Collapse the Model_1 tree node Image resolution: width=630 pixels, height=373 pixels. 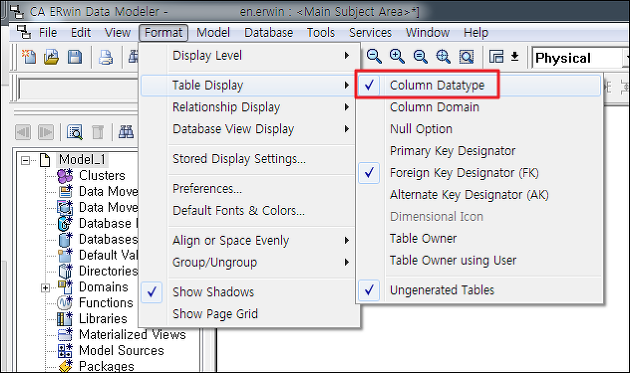click(25, 161)
